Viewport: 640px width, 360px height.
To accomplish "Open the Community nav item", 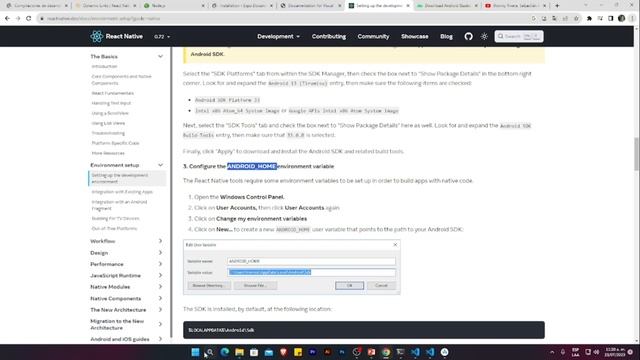I will pyautogui.click(x=373, y=36).
